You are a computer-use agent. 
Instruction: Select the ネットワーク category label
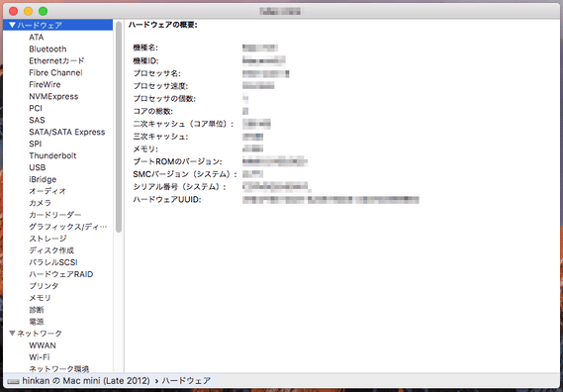point(40,334)
